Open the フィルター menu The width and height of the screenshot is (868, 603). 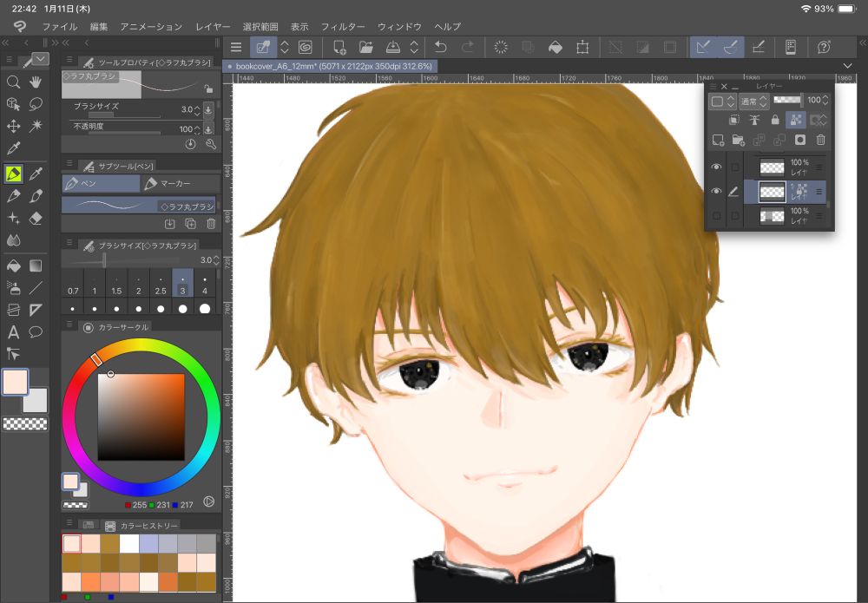pos(343,27)
